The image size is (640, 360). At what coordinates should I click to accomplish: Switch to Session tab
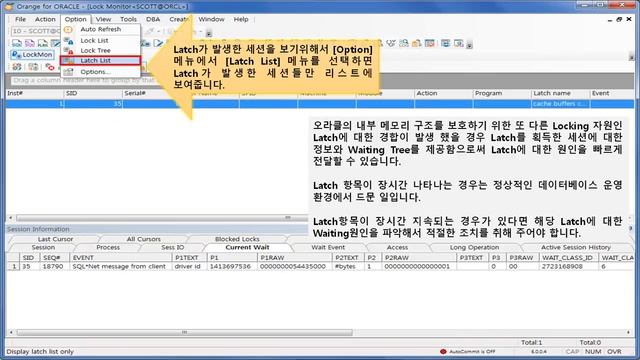43,247
